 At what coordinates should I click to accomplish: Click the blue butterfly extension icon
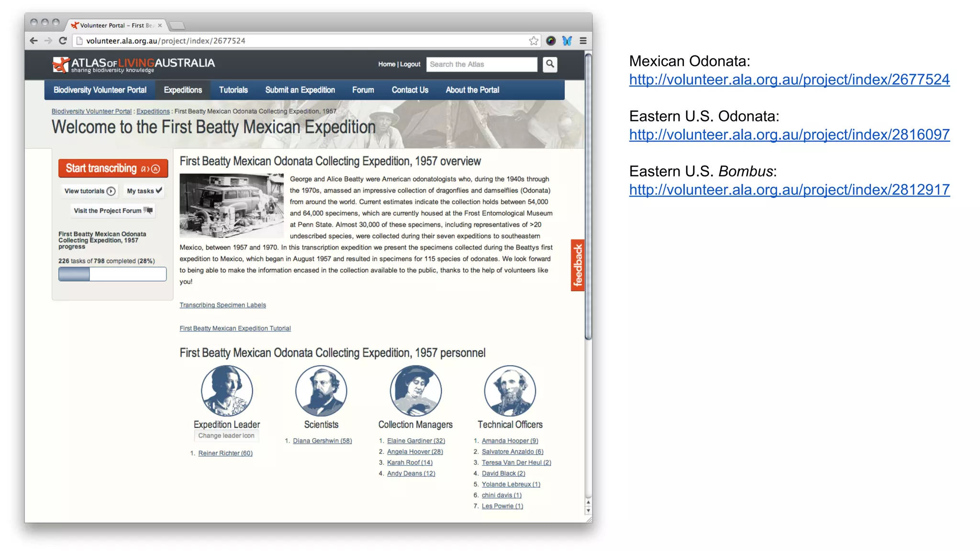(567, 41)
